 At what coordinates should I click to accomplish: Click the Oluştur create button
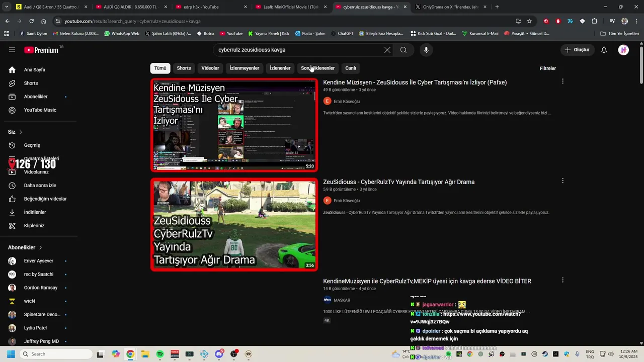577,50
